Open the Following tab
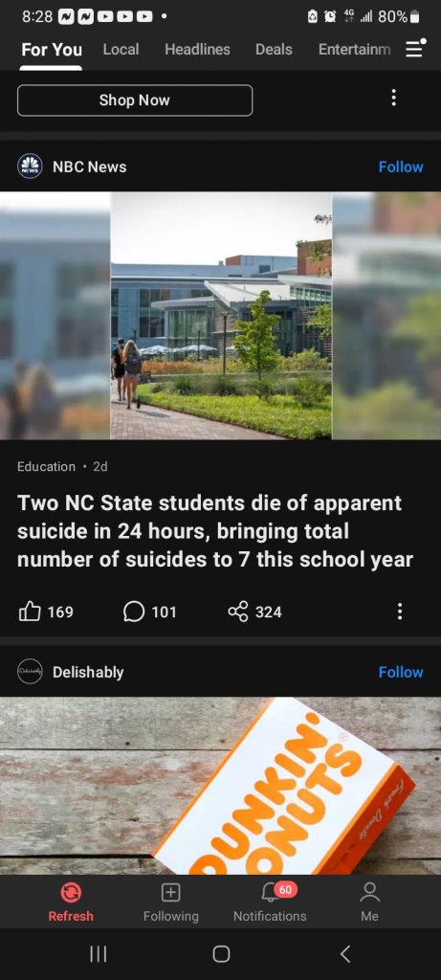Image resolution: width=441 pixels, height=980 pixels. pos(170,902)
